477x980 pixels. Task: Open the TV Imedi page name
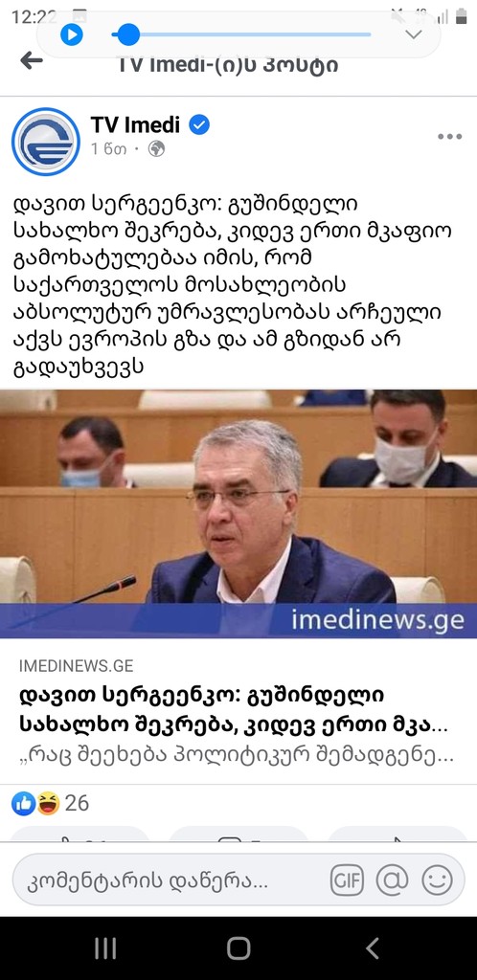tap(135, 125)
